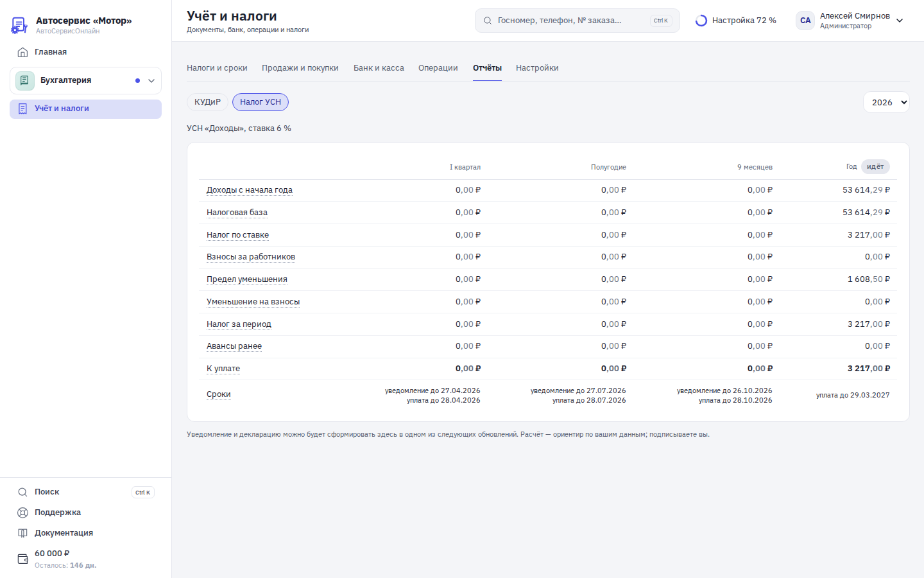Open Главная in the sidebar
Screen dimensions: 924x578
[86, 52]
